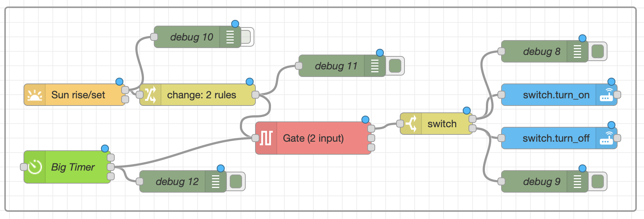Viewport: 644px width, 219px height.
Task: Toggle the debug 8 output button
Action: [x=598, y=51]
